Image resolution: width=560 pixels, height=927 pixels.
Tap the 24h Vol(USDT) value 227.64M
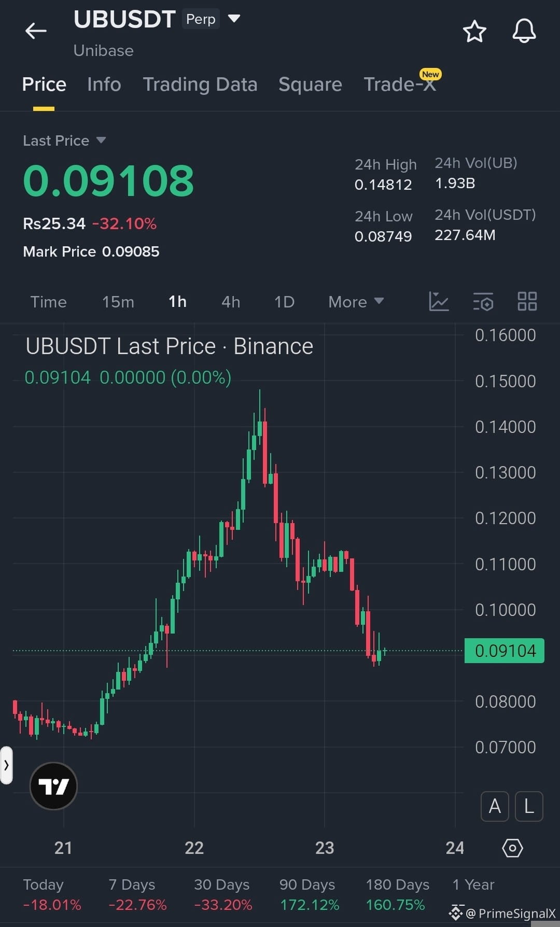click(x=465, y=235)
